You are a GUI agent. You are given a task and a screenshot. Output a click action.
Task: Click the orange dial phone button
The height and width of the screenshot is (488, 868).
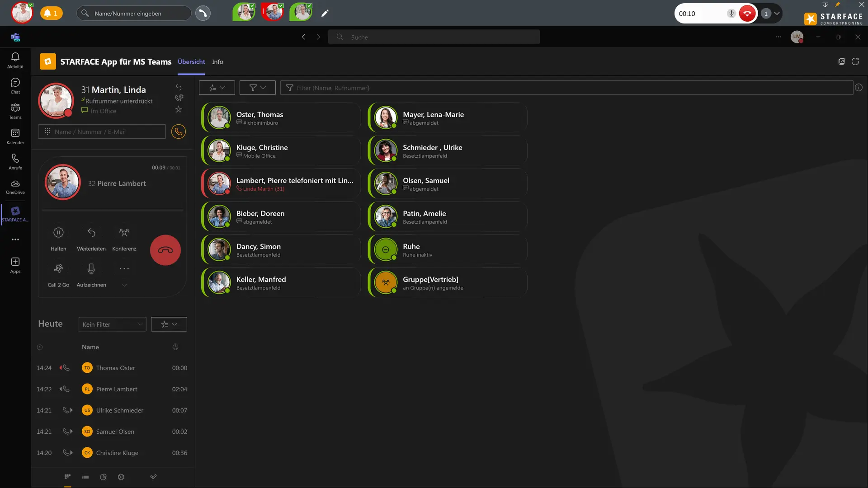click(x=179, y=131)
